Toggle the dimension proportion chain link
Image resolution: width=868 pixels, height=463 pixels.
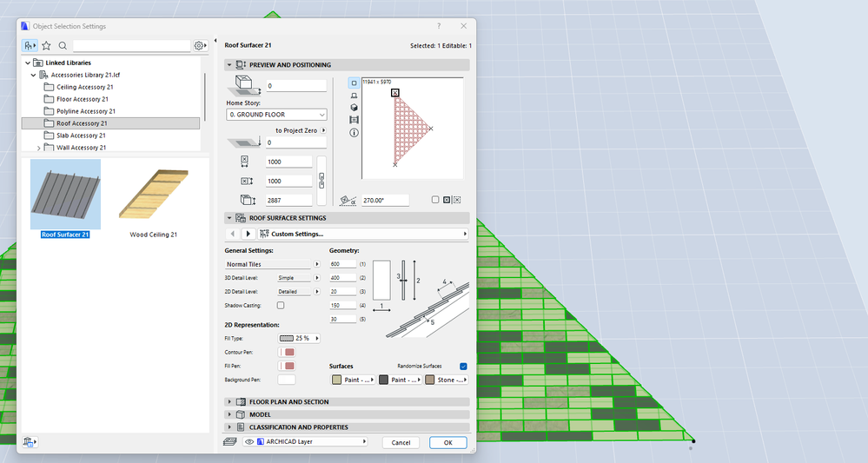(321, 181)
